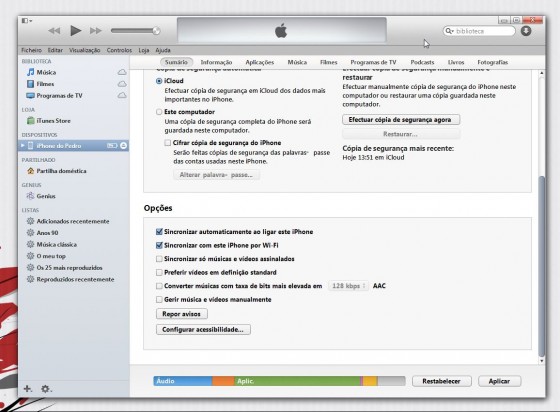Enable Gerir música e vídeos manualmente
The height and width of the screenshot is (412, 560).
pos(159,300)
